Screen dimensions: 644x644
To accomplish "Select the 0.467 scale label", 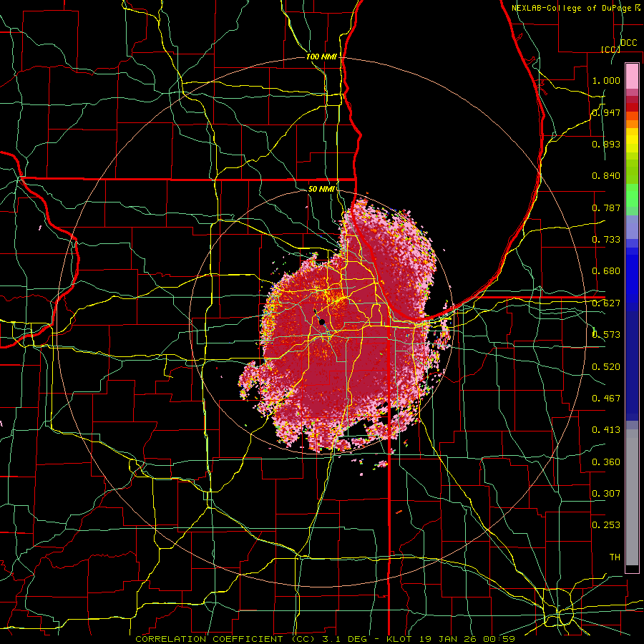I will point(606,399).
